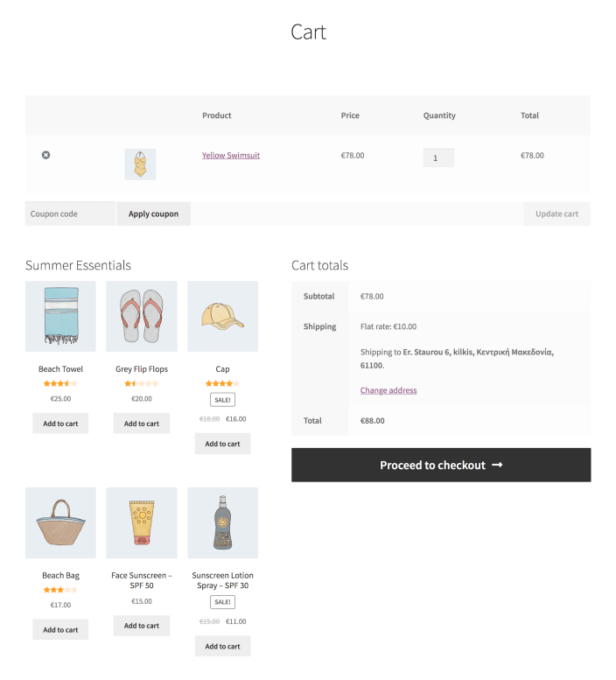Open the Face Sunscreen SPF 50 image
This screenshot has height=680, width=616.
(x=142, y=522)
